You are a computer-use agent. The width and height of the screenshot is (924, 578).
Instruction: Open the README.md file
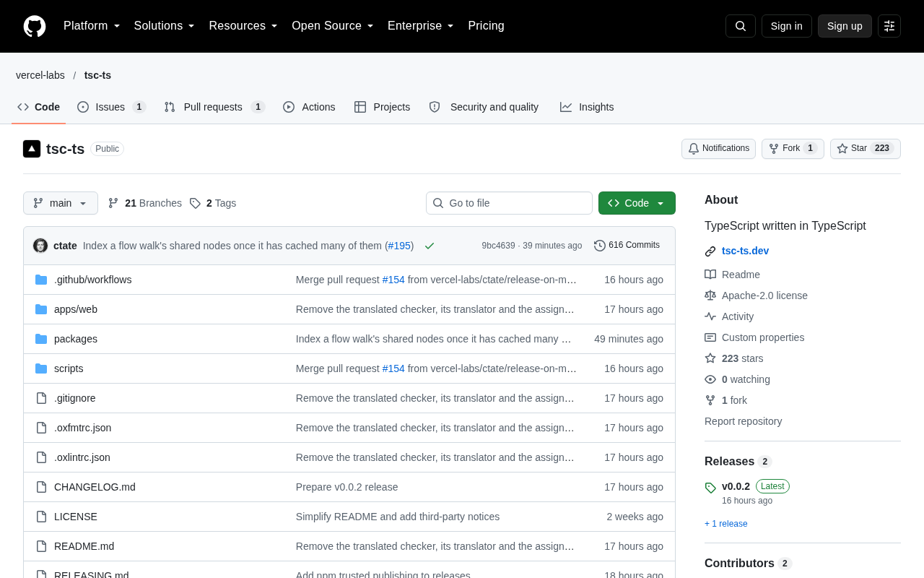pyautogui.click(x=84, y=546)
